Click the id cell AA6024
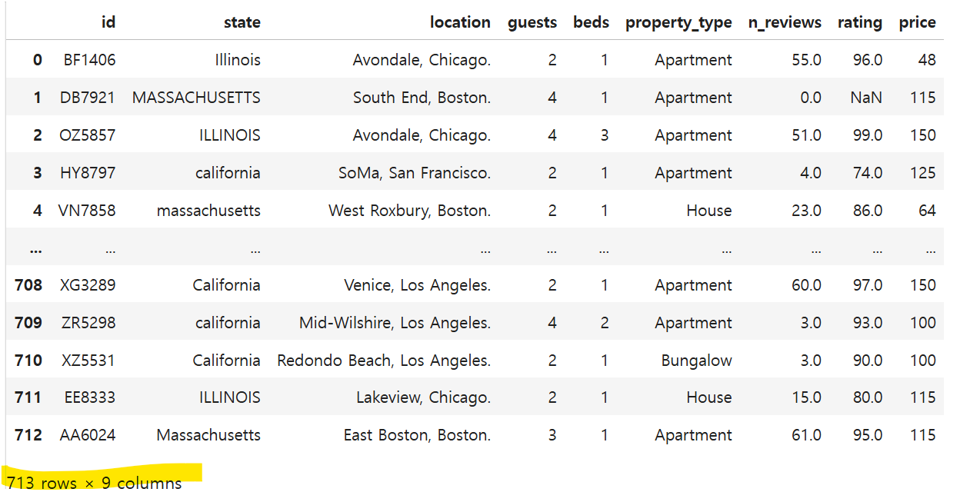This screenshot has width=980, height=492. tap(88, 435)
